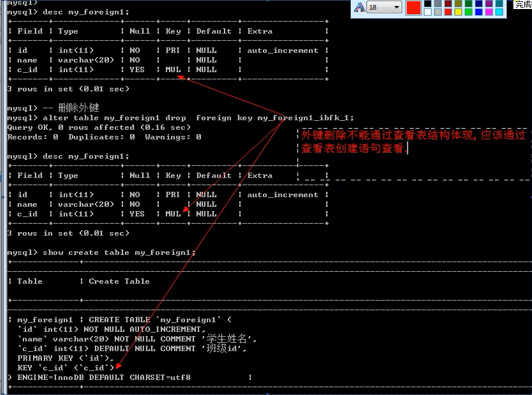Pick the olive color swatch
The image size is (532, 395).
click(459, 4)
